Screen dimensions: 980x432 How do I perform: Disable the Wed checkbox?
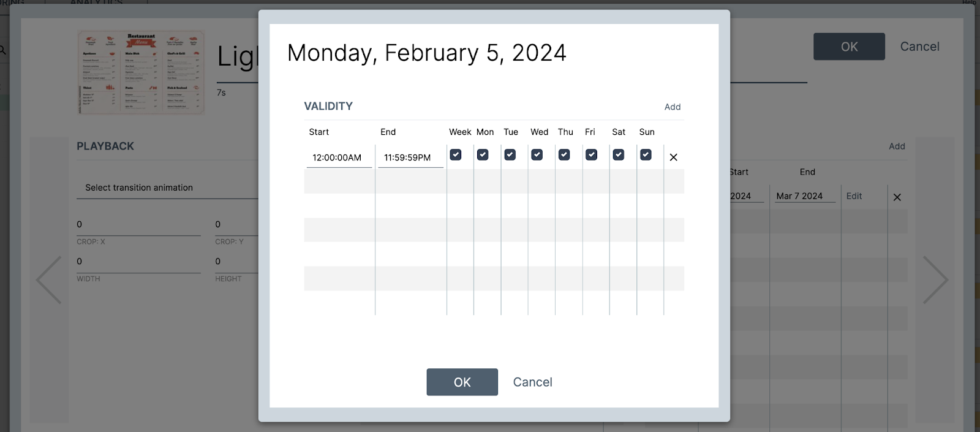pyautogui.click(x=537, y=155)
